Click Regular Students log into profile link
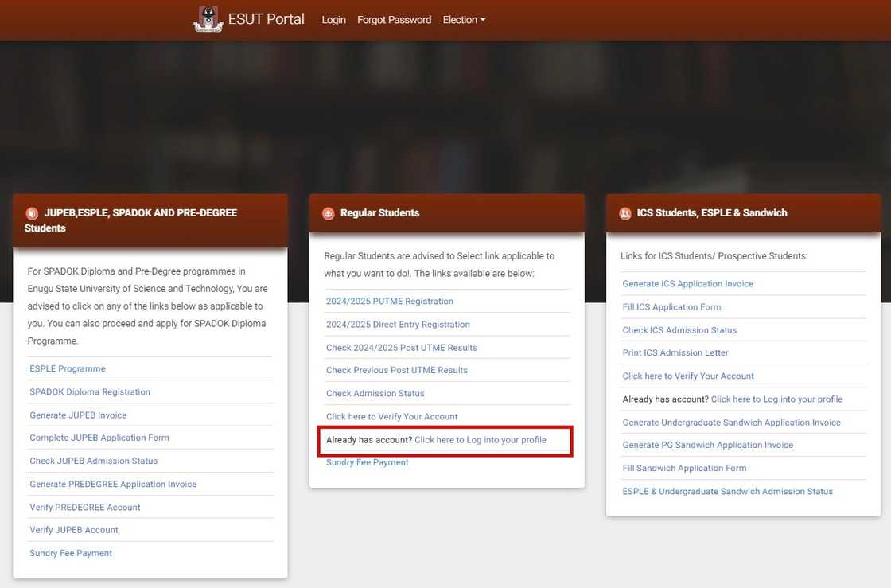 coord(480,440)
